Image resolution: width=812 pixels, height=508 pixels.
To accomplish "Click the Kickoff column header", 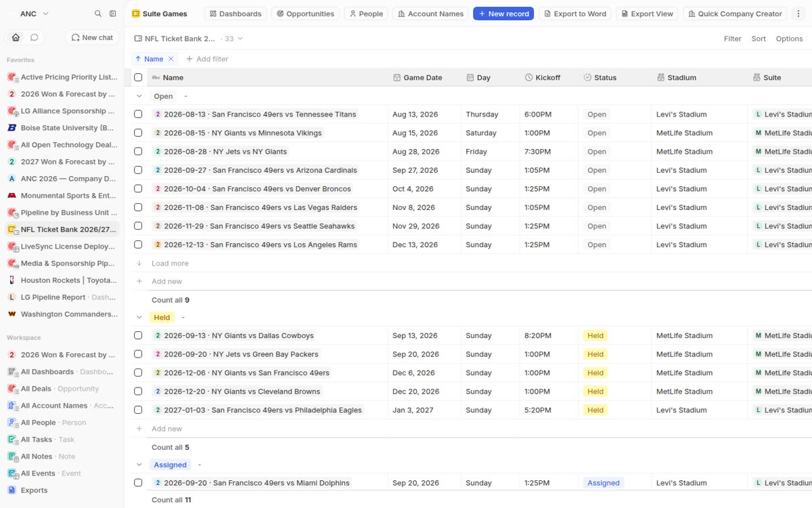I will (x=548, y=77).
